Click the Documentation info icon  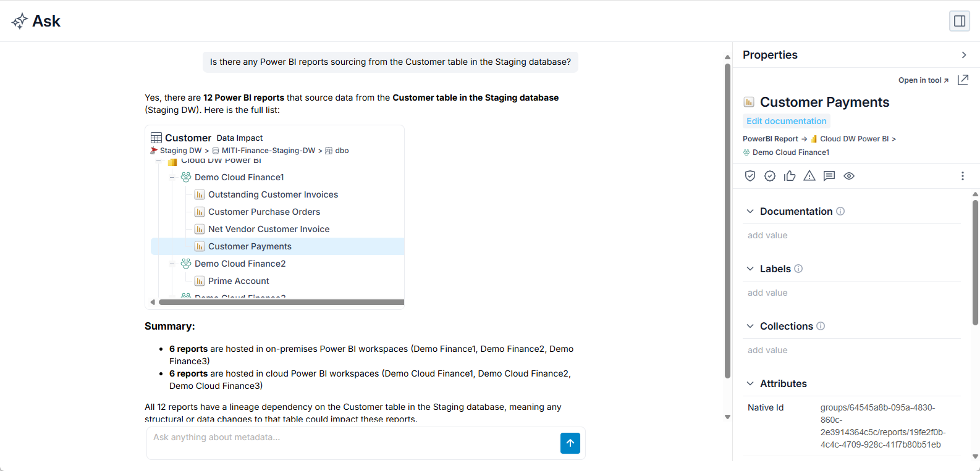pos(840,211)
